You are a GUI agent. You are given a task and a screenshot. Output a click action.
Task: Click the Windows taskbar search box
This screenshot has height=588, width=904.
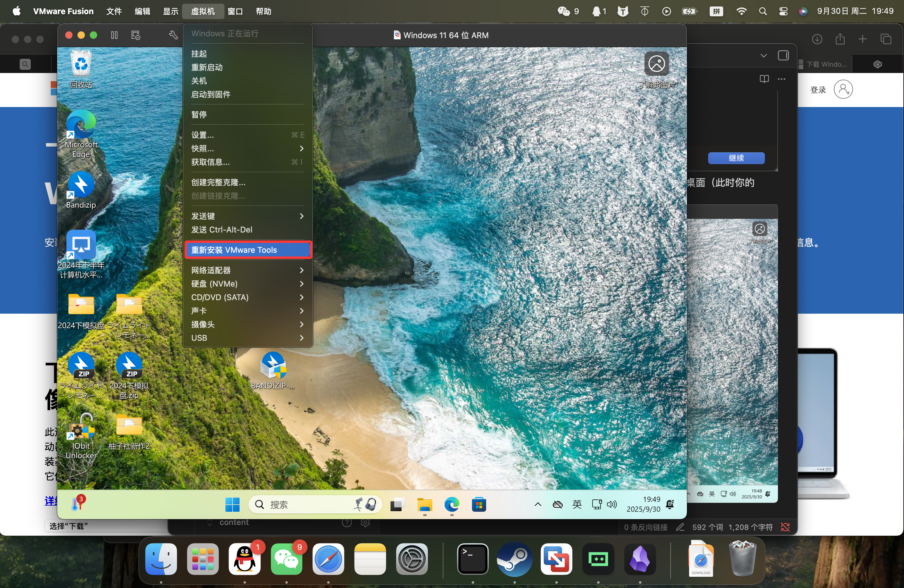(x=304, y=504)
